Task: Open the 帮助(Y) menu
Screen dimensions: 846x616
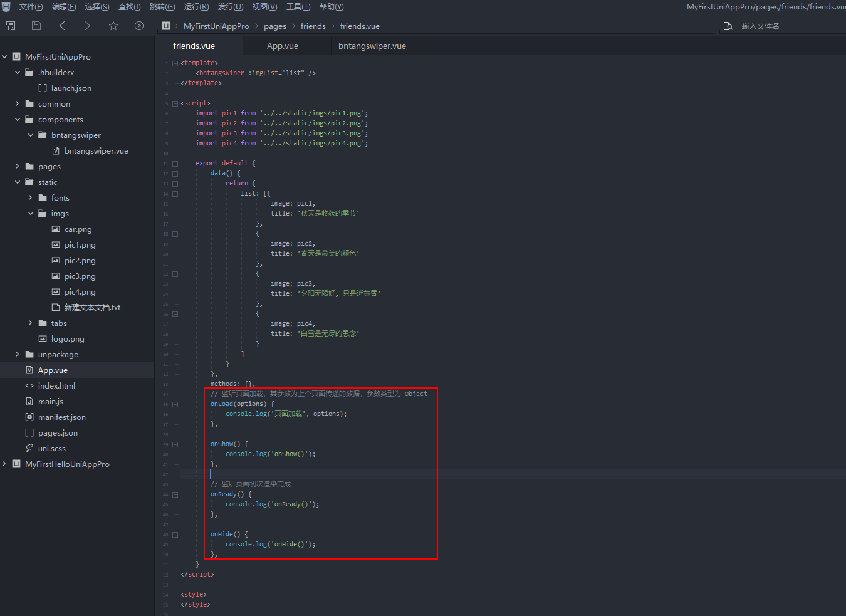Action: [332, 7]
